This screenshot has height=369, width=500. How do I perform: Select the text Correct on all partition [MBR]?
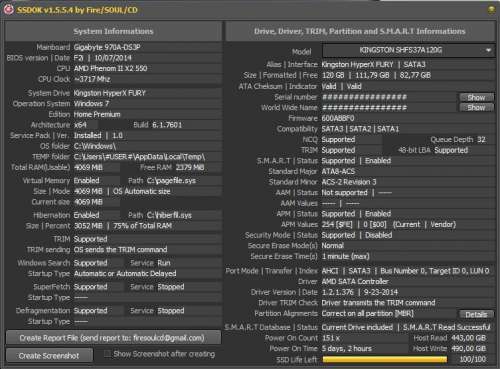point(367,314)
